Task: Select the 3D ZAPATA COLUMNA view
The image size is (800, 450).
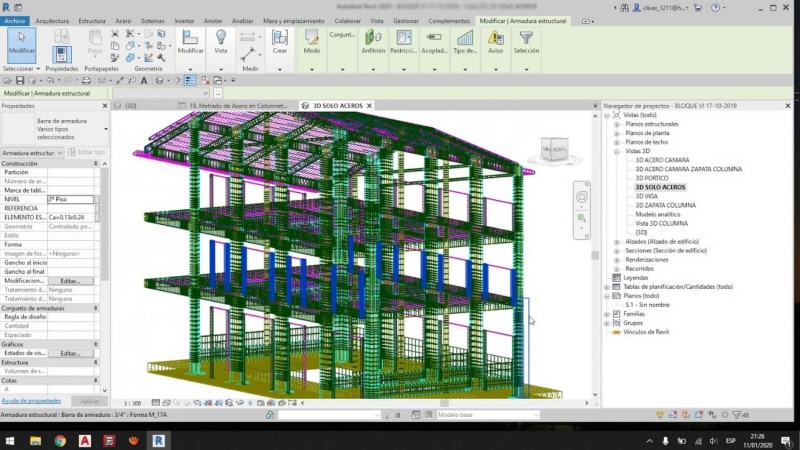Action: pyautogui.click(x=665, y=205)
